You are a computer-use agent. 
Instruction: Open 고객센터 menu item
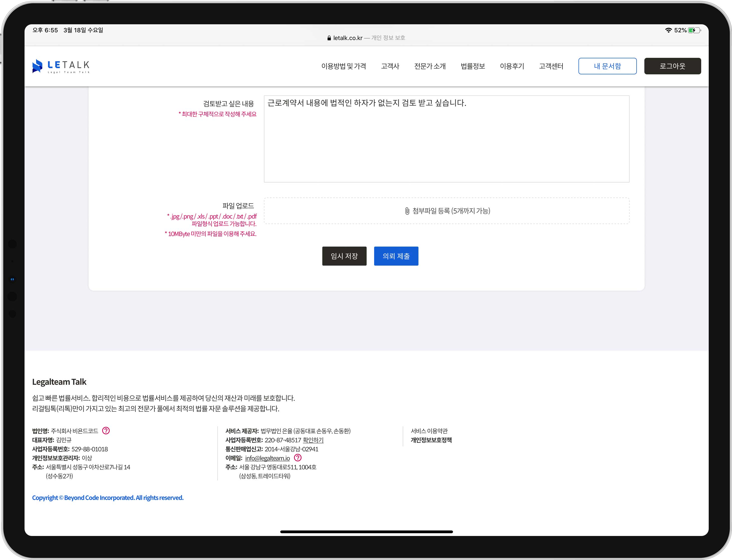[x=551, y=66]
